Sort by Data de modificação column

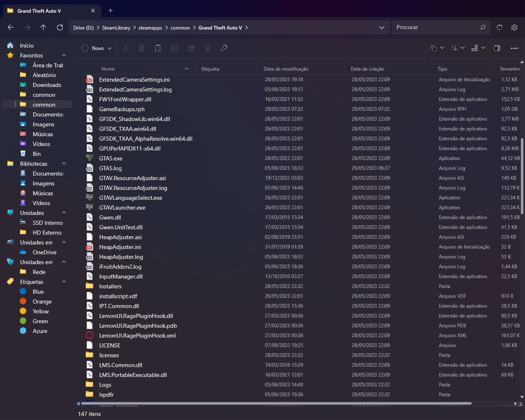pos(286,69)
